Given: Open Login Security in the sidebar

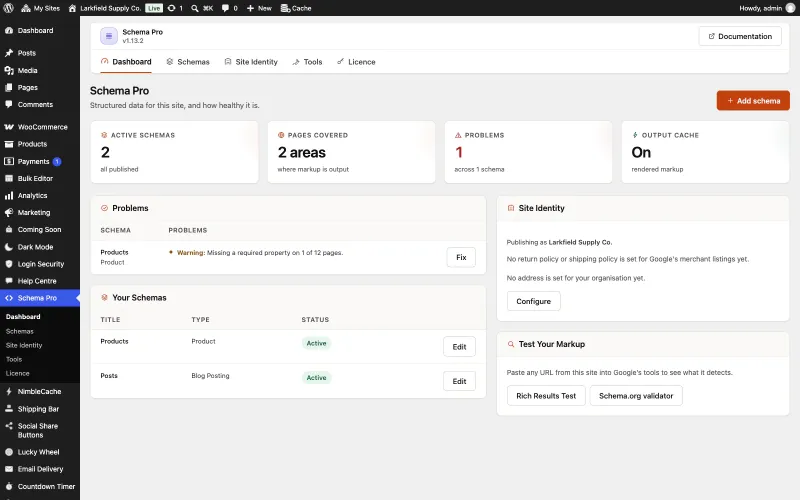Looking at the screenshot, I should point(40,264).
